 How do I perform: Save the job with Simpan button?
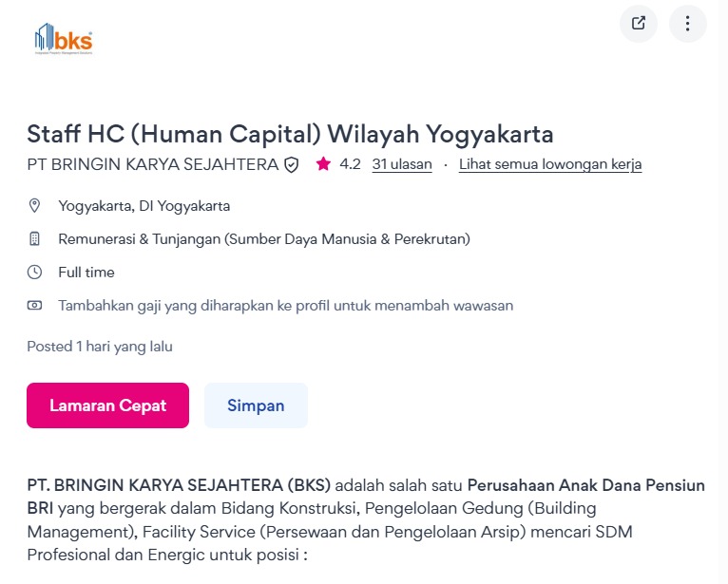click(x=256, y=405)
